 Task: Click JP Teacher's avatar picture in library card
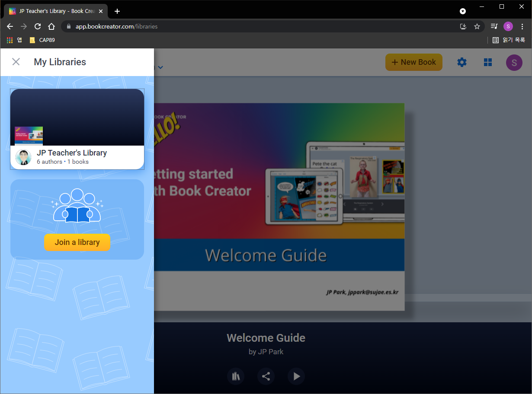coord(23,157)
